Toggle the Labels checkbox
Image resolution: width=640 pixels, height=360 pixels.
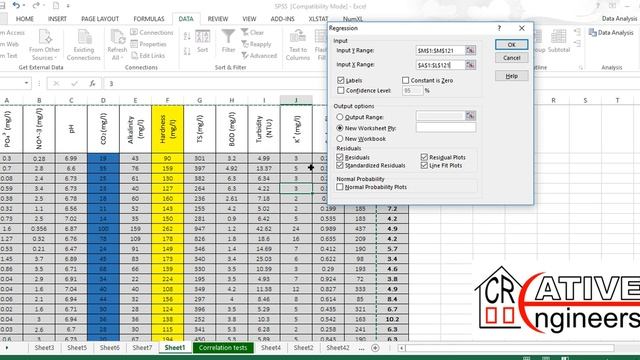pos(341,80)
